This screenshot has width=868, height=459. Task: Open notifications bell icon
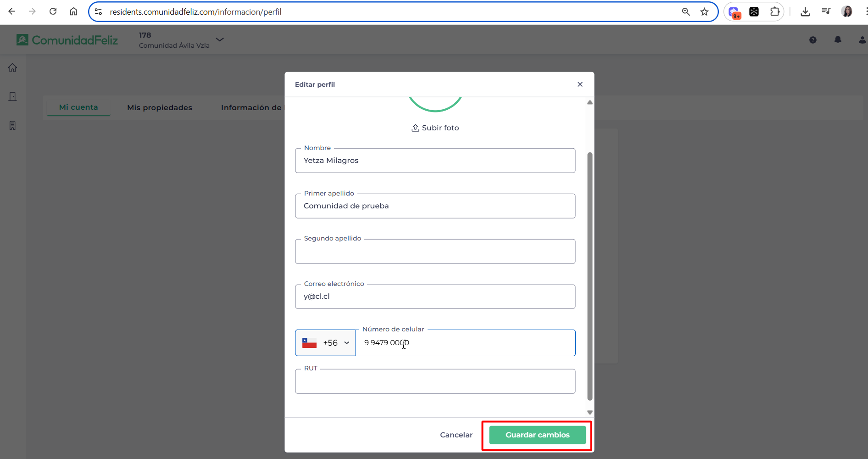837,40
